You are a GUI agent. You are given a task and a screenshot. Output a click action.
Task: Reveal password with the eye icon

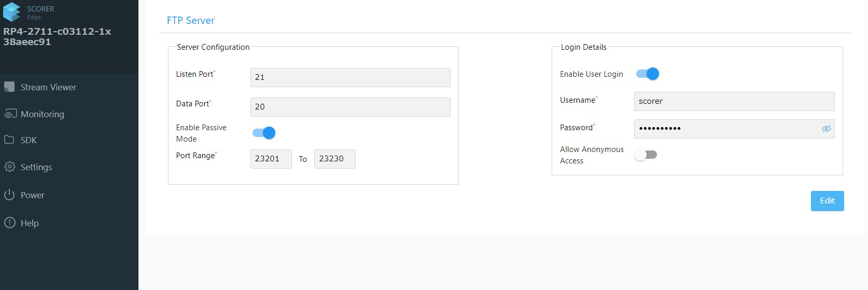click(x=826, y=129)
